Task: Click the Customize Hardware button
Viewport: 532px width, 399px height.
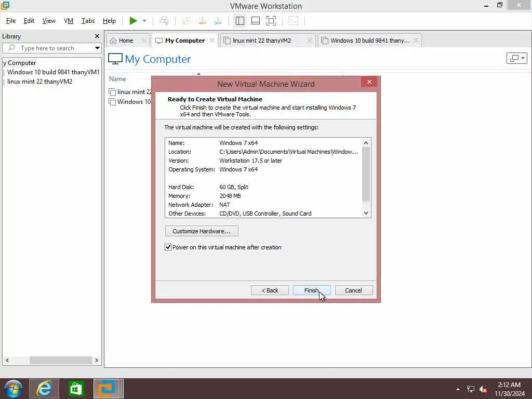Action: tap(202, 231)
